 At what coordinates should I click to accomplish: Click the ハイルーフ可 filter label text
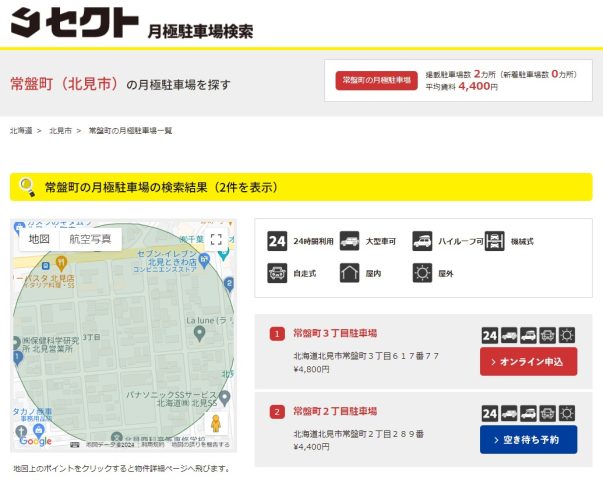461,241
